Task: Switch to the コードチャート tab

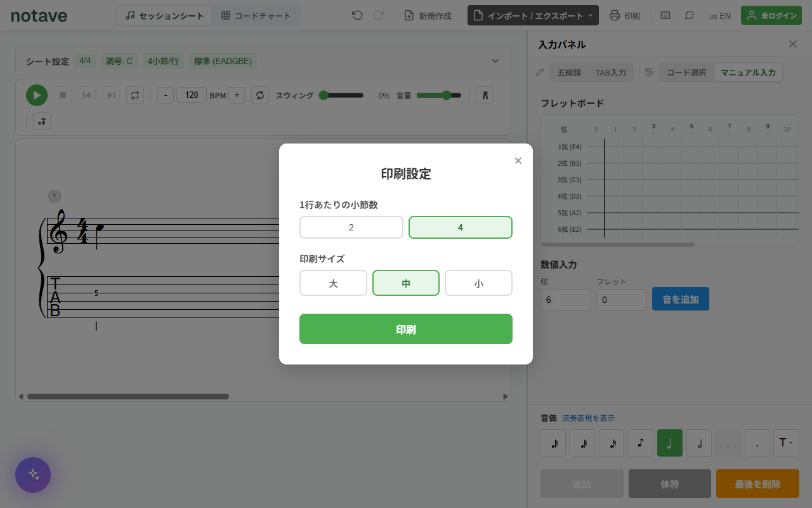Action: (x=256, y=15)
